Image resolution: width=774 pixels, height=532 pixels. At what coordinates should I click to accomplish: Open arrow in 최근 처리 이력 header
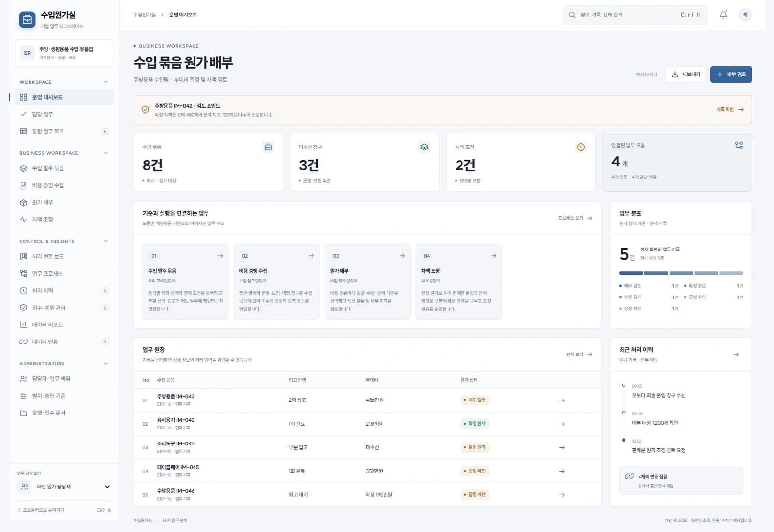tap(736, 355)
